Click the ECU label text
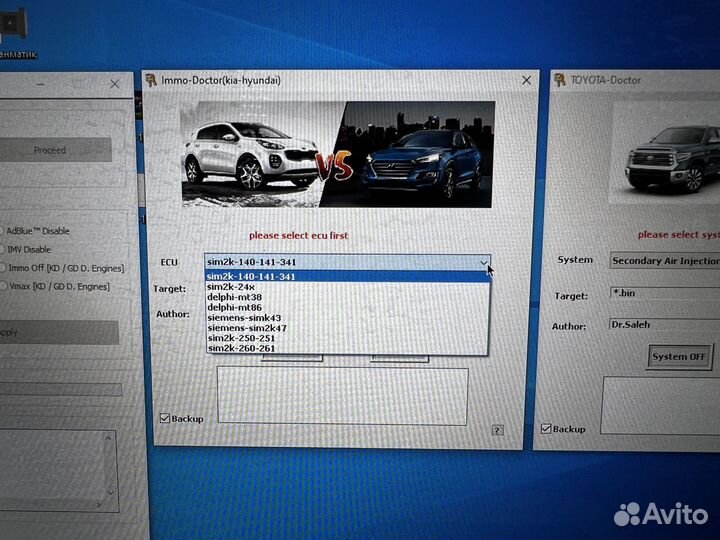The height and width of the screenshot is (540, 720). [169, 262]
